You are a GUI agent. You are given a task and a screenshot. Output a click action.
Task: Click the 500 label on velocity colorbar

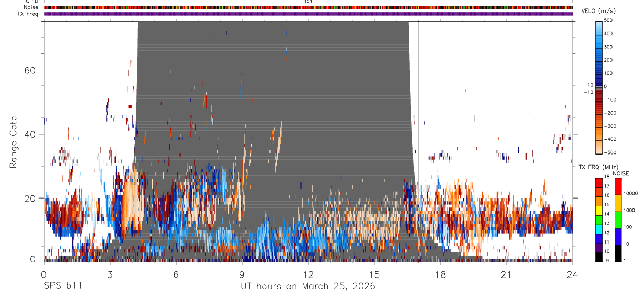tap(608, 20)
